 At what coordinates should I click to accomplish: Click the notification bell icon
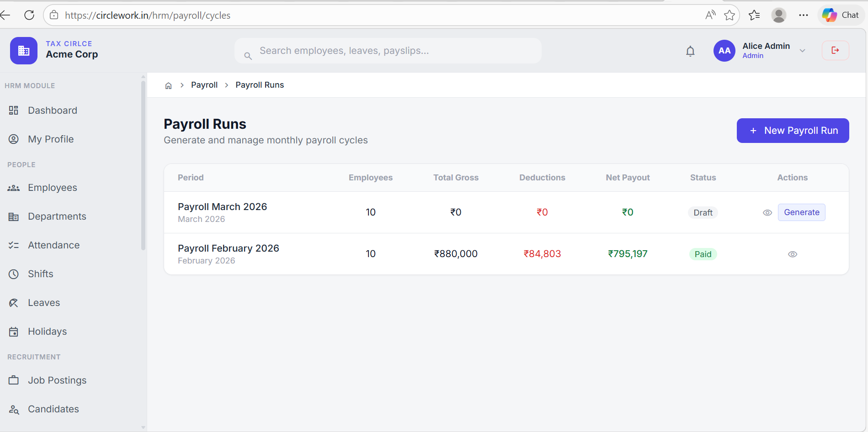click(x=690, y=51)
